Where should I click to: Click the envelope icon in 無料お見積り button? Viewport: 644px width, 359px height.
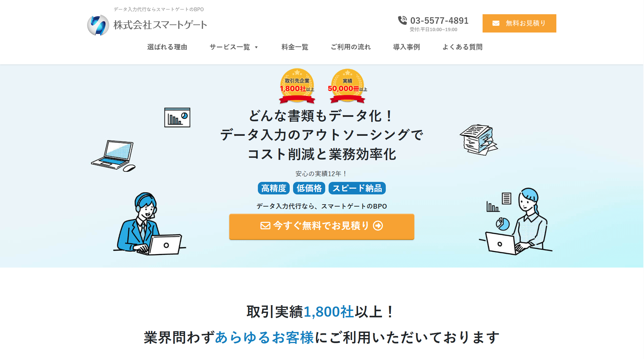[x=496, y=23]
